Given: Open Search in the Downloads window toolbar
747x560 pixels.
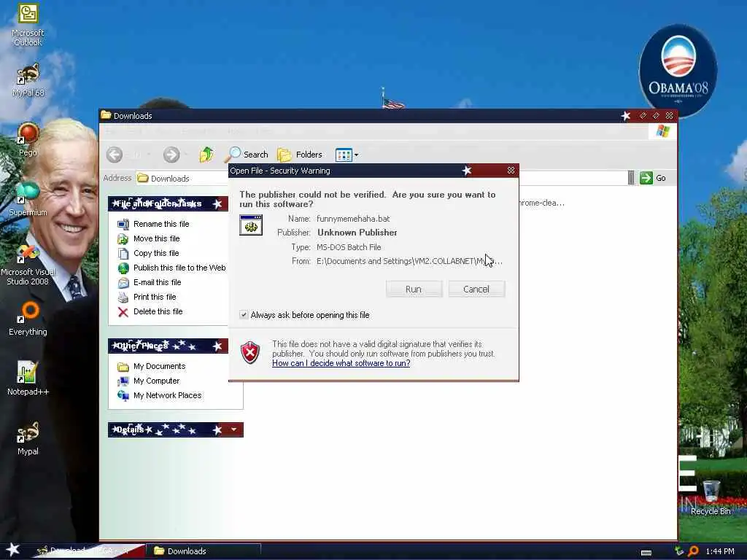Looking at the screenshot, I should coord(248,155).
